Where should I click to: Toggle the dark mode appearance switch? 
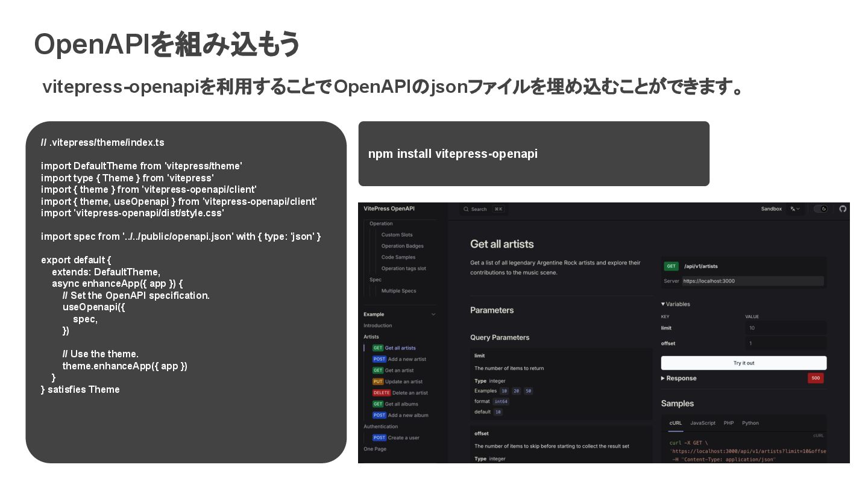[x=820, y=209]
